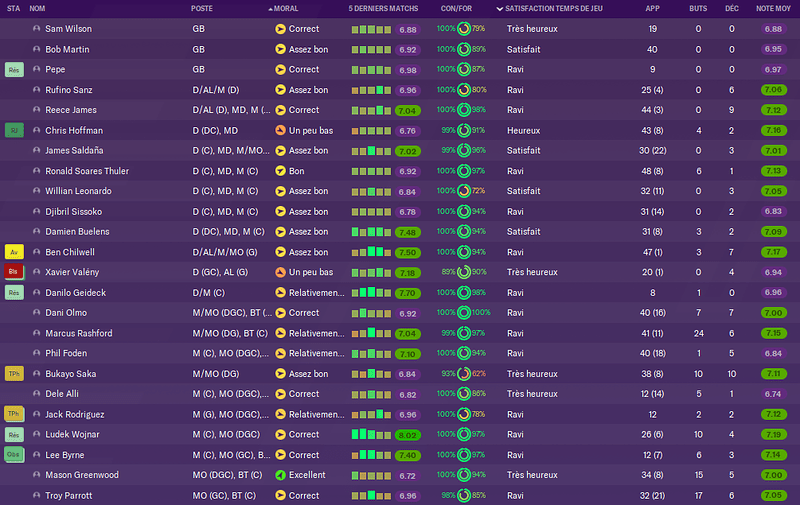Click Ben Chilwell's yellow Av status badge
Viewport: 800px width, 505px height.
point(14,252)
